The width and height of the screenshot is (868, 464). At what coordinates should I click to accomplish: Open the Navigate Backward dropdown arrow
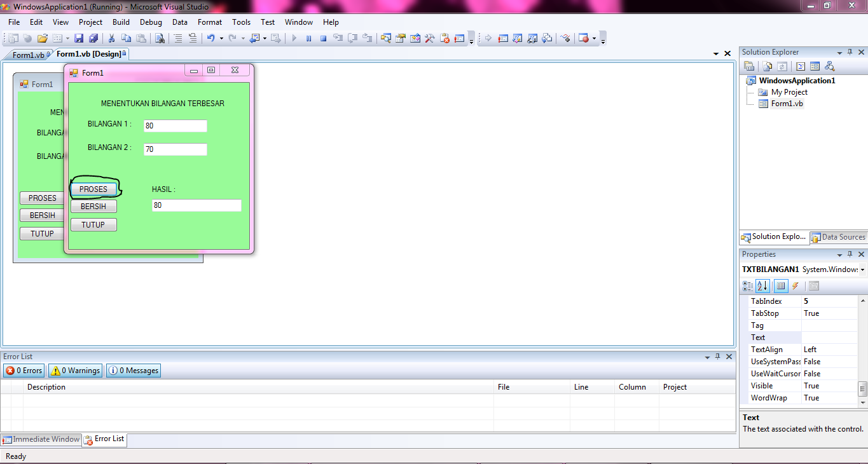pyautogui.click(x=265, y=38)
